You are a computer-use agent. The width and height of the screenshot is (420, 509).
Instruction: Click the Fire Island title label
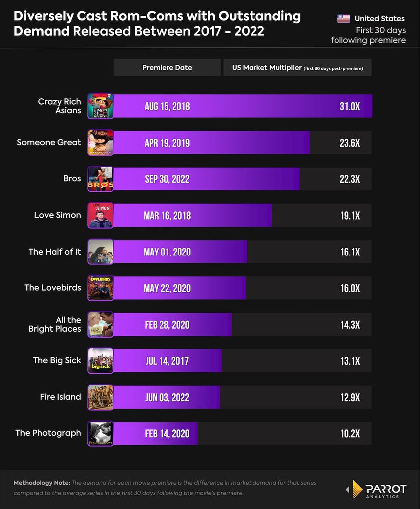pos(60,397)
